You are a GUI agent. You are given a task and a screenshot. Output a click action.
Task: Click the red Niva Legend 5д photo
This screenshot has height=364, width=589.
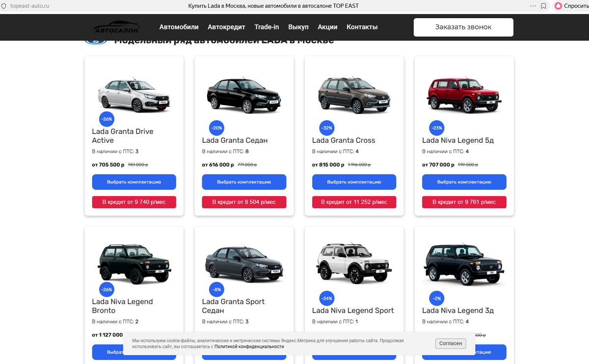464,95
